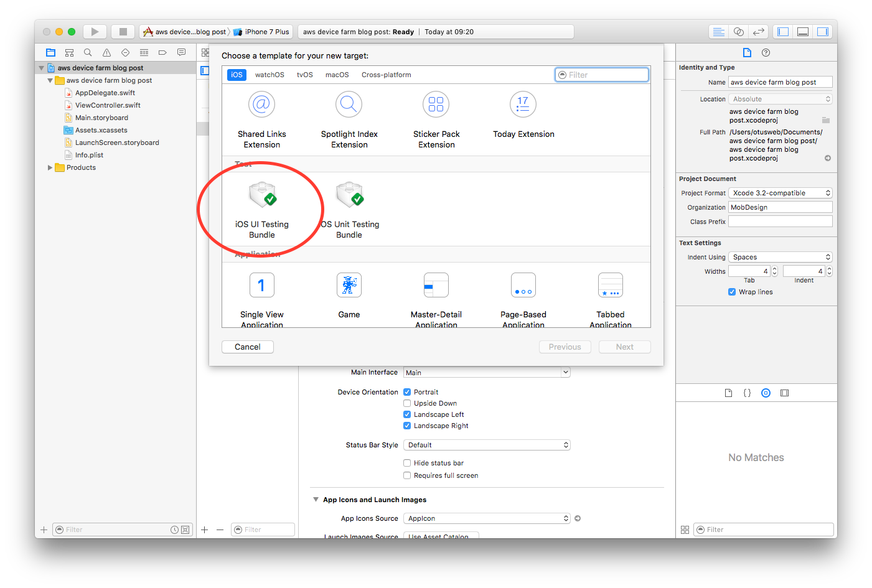
Task: Select iOS UI Testing Bundle template
Action: click(x=262, y=210)
